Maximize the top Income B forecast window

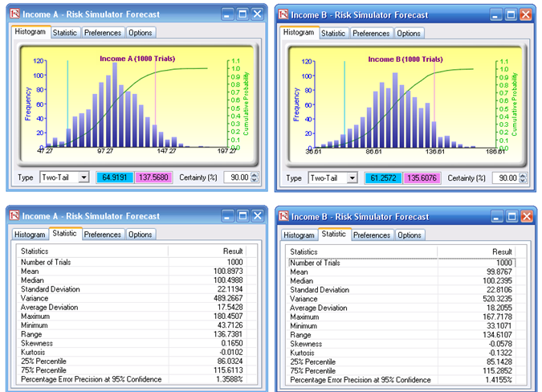tap(511, 15)
